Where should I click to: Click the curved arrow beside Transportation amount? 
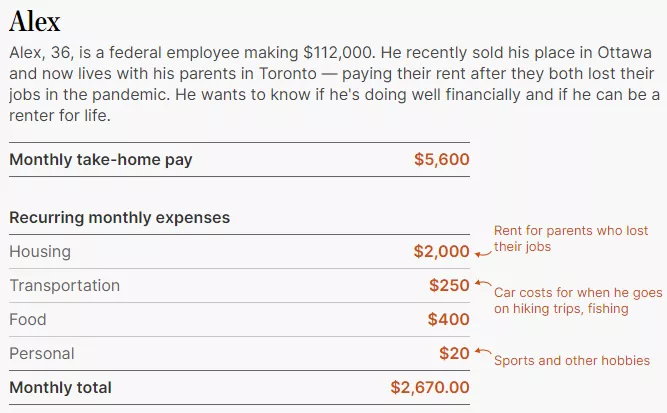[483, 283]
